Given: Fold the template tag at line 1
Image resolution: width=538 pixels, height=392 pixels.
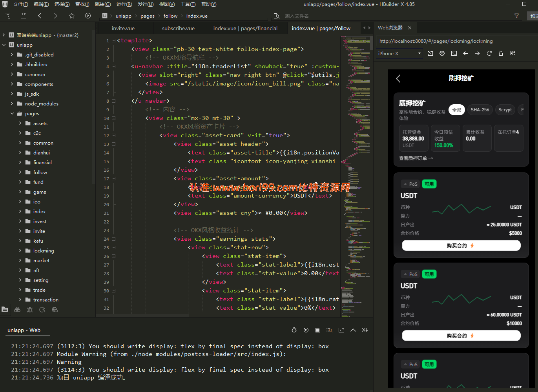Looking at the screenshot, I should 113,40.
